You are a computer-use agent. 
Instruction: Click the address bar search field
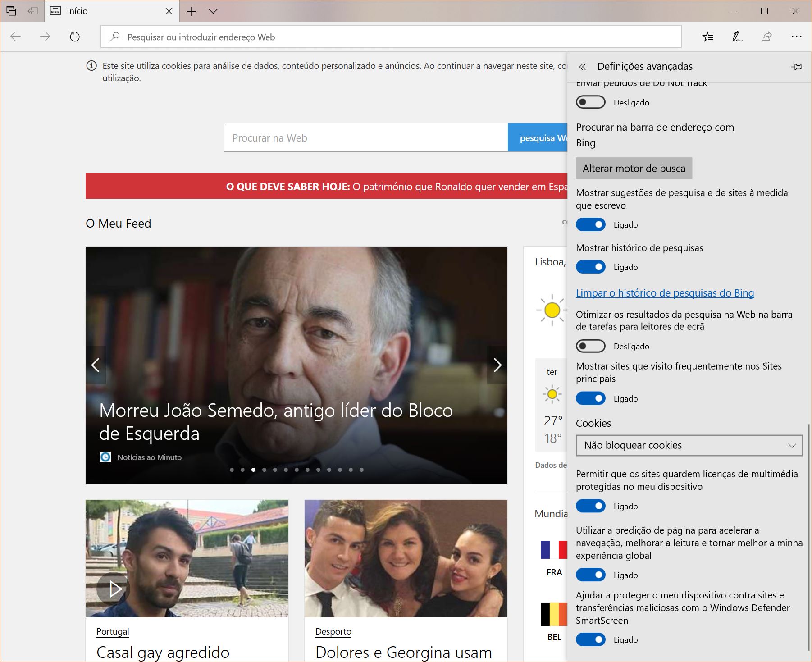click(391, 37)
